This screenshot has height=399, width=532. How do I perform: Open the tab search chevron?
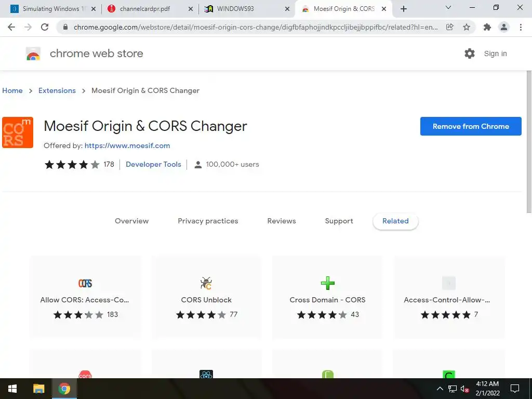click(448, 7)
